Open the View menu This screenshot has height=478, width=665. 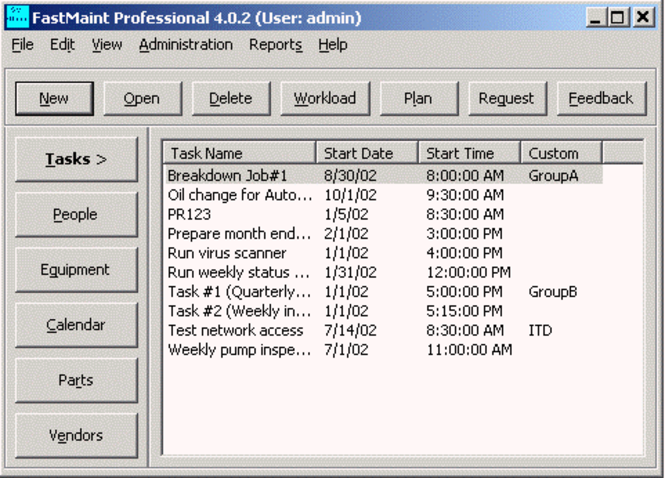[107, 45]
